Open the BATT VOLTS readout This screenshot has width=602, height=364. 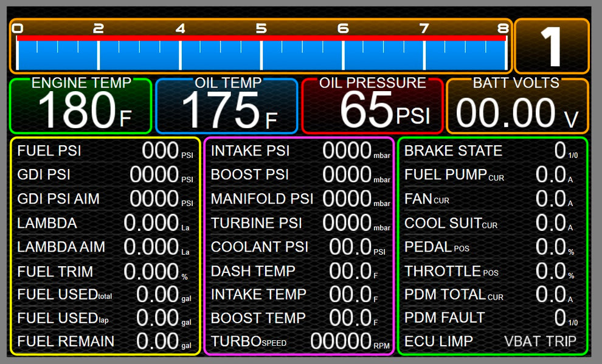click(x=517, y=105)
